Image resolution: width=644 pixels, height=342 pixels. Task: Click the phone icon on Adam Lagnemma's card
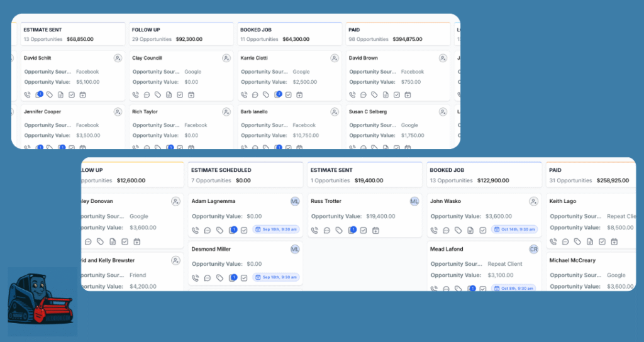coord(195,230)
